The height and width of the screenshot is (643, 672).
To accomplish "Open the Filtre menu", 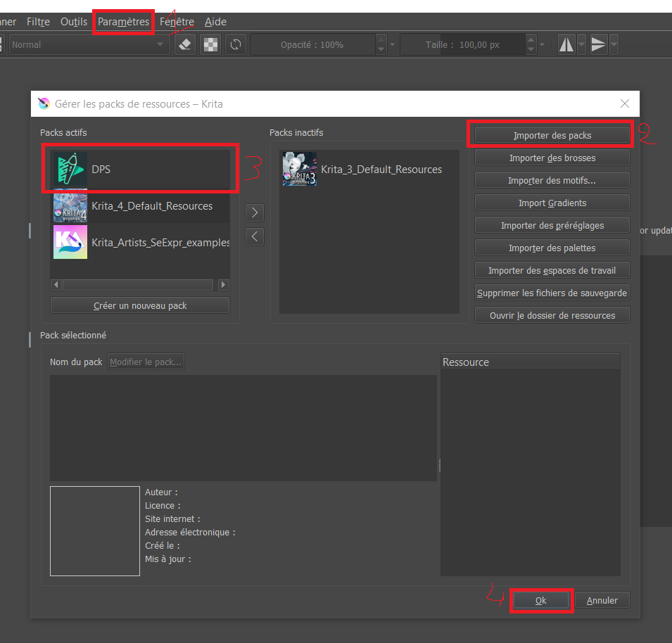I will [x=38, y=22].
